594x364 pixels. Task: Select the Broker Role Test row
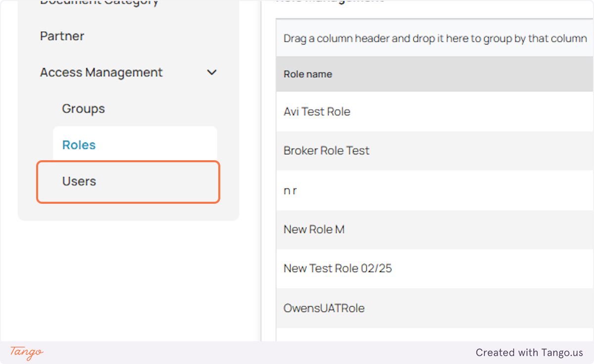click(435, 151)
